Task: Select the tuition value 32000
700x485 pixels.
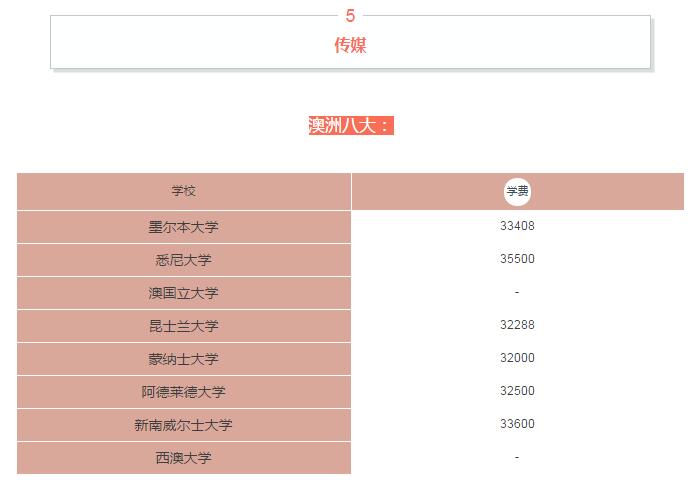Action: tap(517, 358)
